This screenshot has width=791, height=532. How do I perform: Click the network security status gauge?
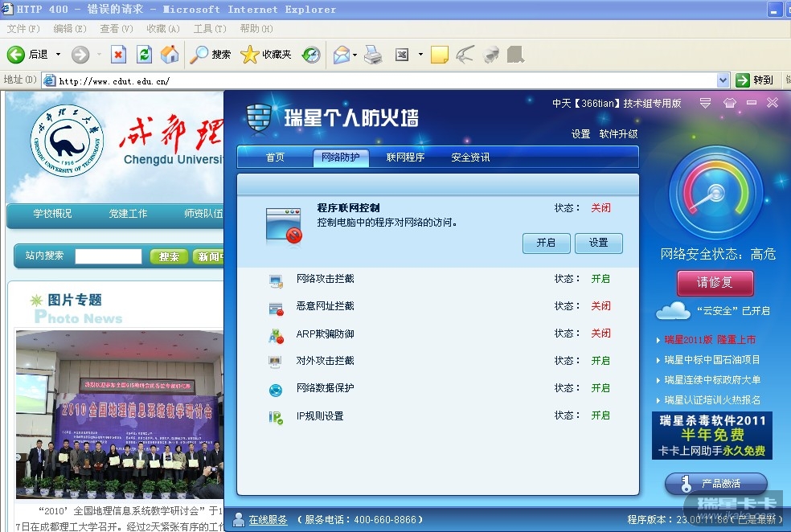pos(715,194)
